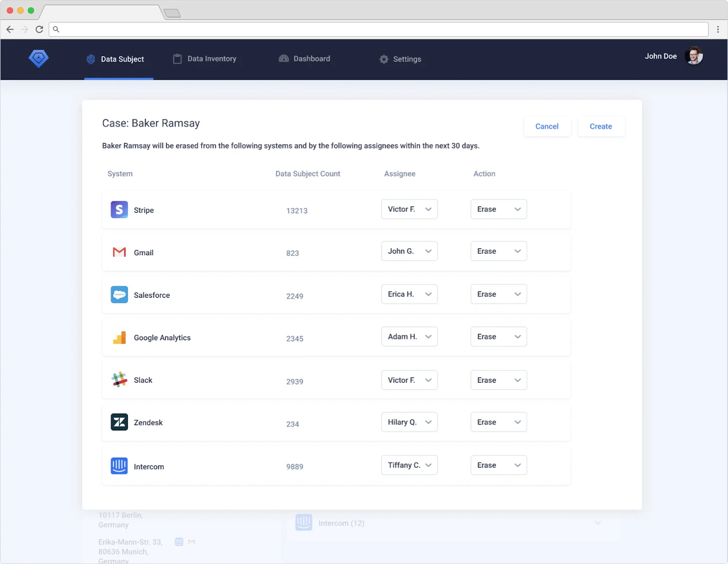Click the blue diamond app logo
Screen dimensions: 728x564
click(38, 58)
